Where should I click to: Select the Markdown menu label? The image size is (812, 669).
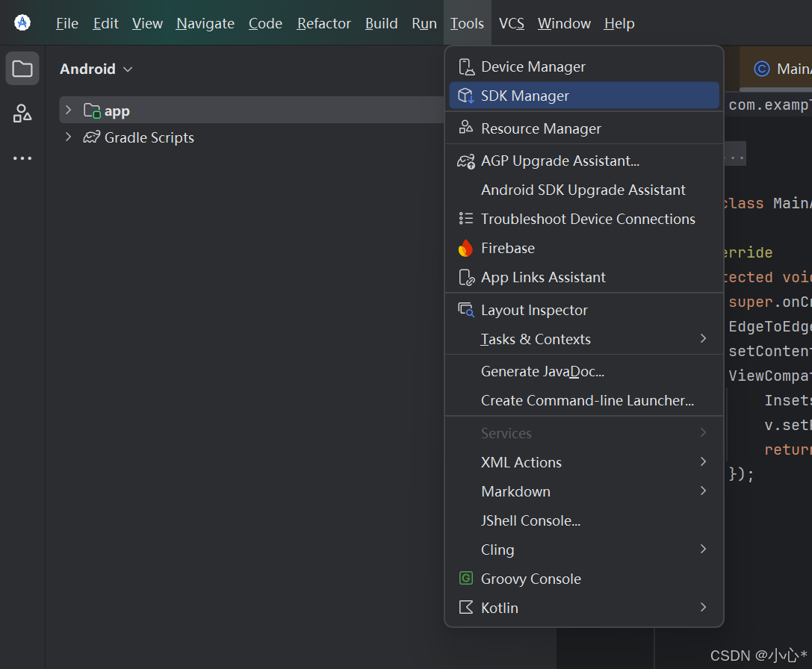click(x=515, y=491)
